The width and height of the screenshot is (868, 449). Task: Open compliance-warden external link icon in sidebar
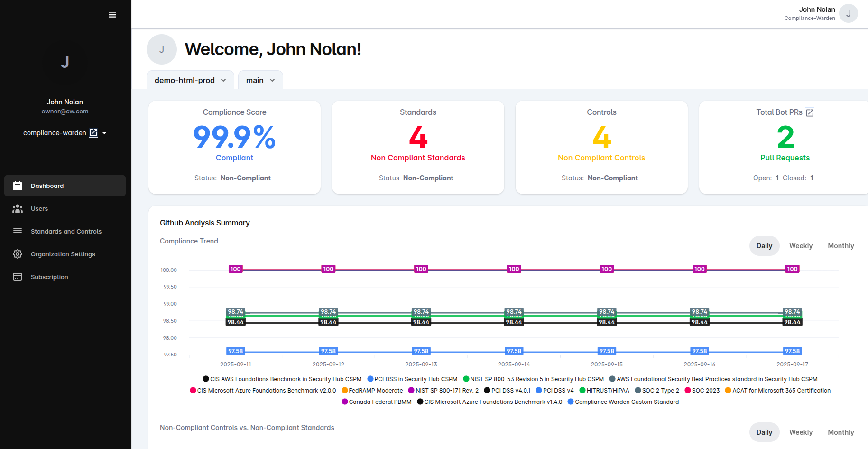93,133
